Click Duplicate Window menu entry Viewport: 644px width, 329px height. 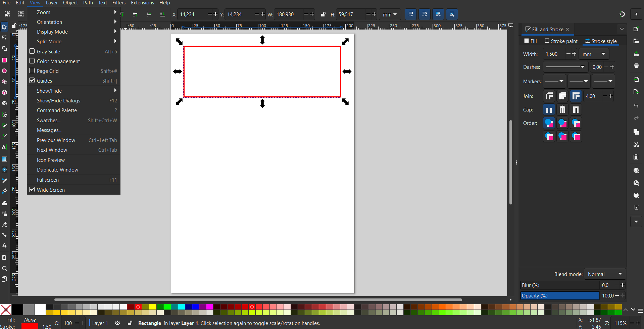point(57,170)
